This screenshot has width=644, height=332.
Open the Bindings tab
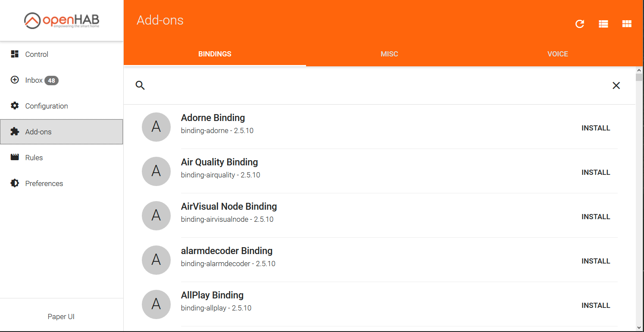point(215,54)
